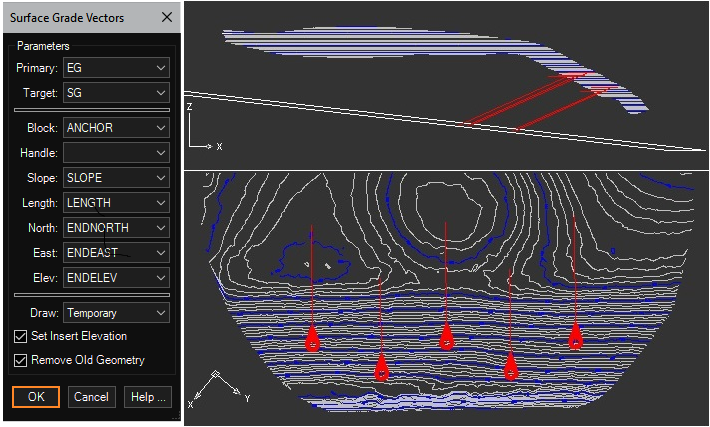
Task: Click the XY axis indicator in plan view
Action: tap(217, 390)
